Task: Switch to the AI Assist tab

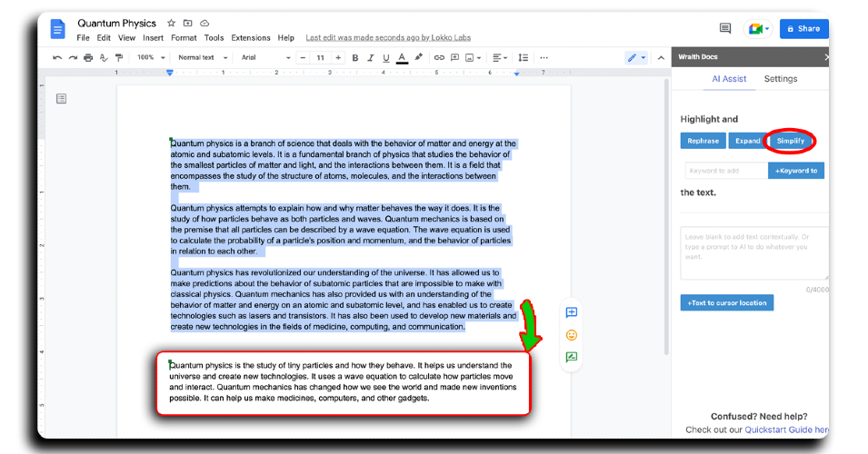Action: click(729, 78)
